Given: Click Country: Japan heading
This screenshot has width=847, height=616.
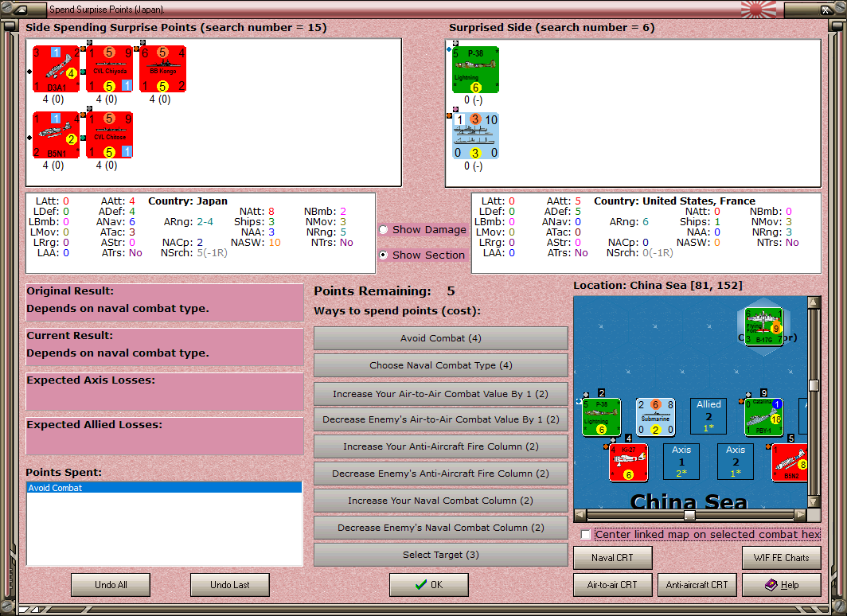Looking at the screenshot, I should pyautogui.click(x=188, y=201).
